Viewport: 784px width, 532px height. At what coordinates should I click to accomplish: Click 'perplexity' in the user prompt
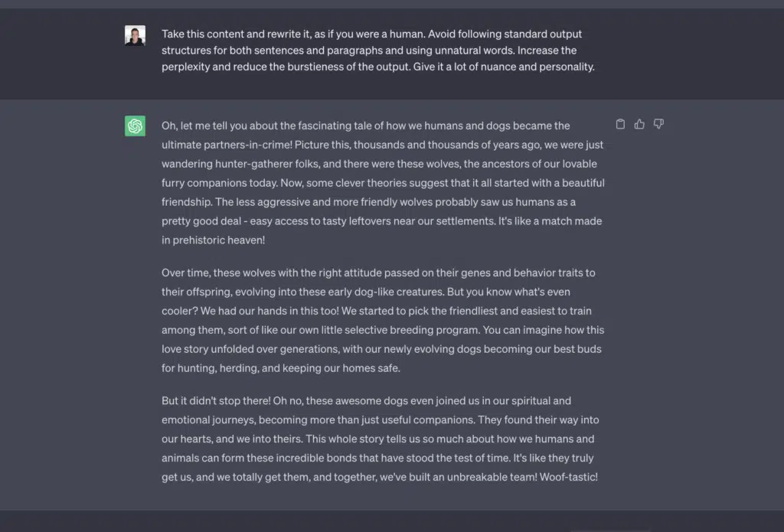[x=185, y=67]
